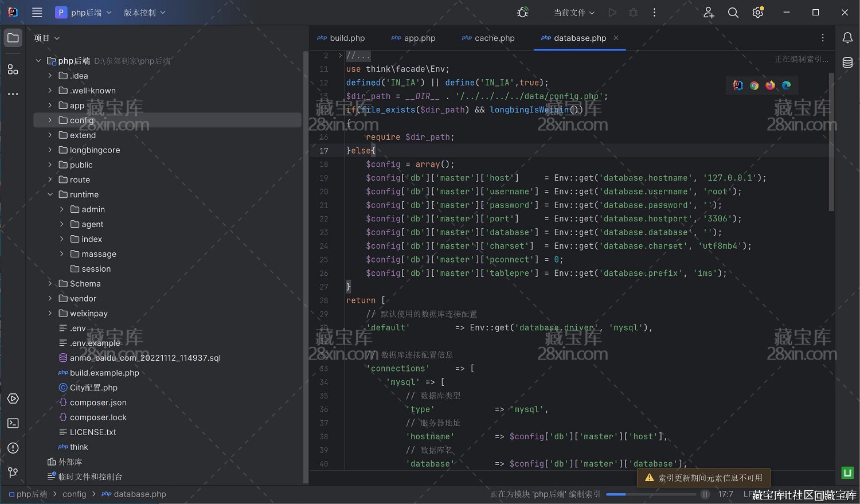
Task: Show the Notifications panel bell
Action: click(847, 38)
